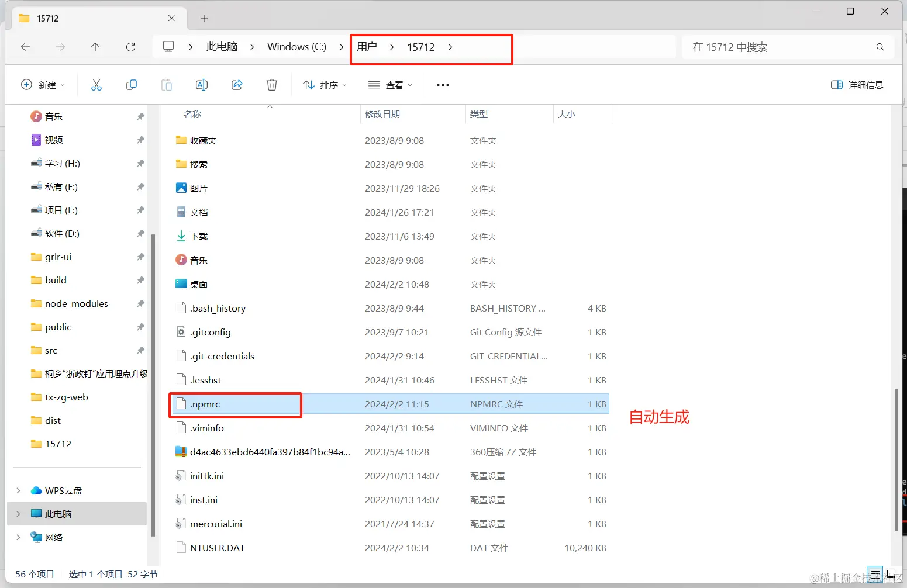907x588 pixels.
Task: Select the 收藏夹 folder row
Action: point(389,140)
